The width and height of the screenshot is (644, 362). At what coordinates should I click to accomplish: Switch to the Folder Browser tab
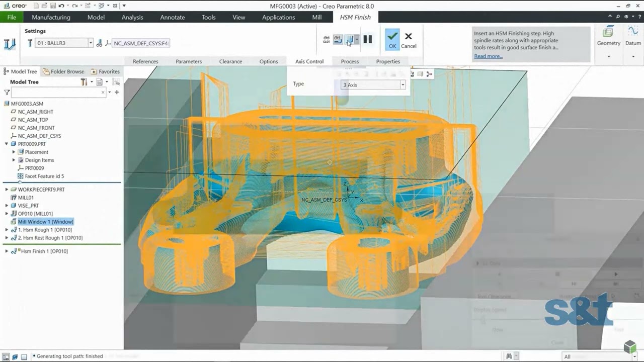(x=63, y=71)
